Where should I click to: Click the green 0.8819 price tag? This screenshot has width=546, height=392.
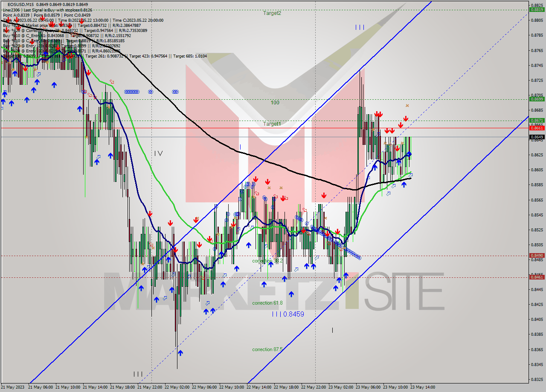point(536,9)
